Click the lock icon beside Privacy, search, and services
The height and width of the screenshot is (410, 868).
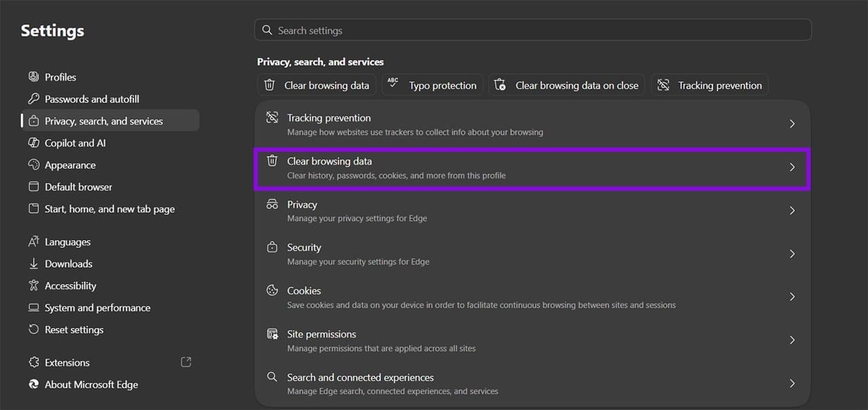pyautogui.click(x=33, y=121)
